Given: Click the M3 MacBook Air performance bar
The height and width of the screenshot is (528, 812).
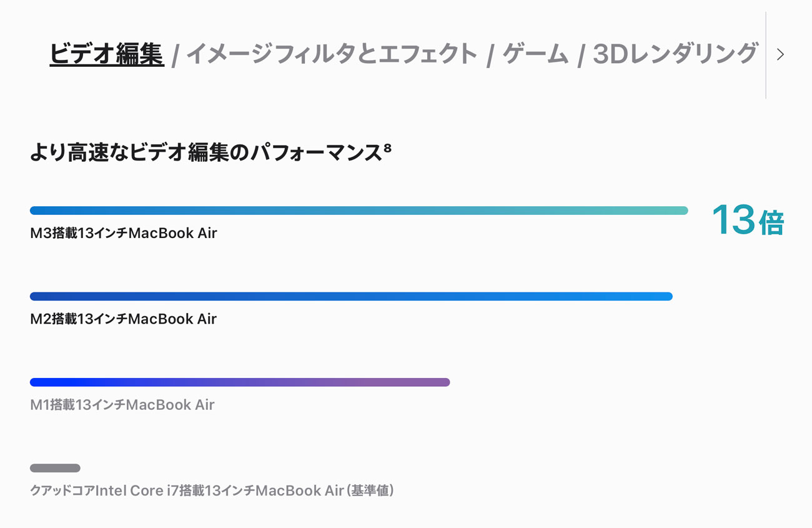Looking at the screenshot, I should [x=359, y=211].
